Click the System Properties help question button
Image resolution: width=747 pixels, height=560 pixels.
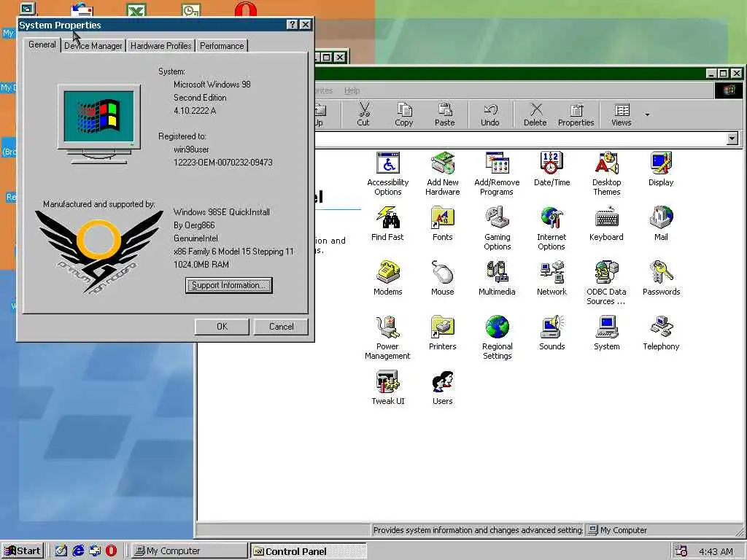point(293,25)
